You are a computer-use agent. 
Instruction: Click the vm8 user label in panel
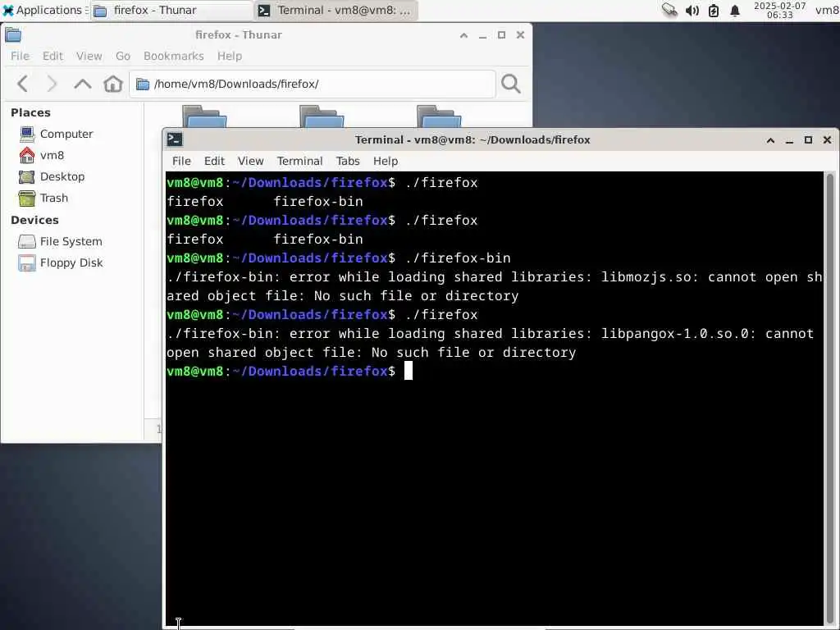pos(827,10)
